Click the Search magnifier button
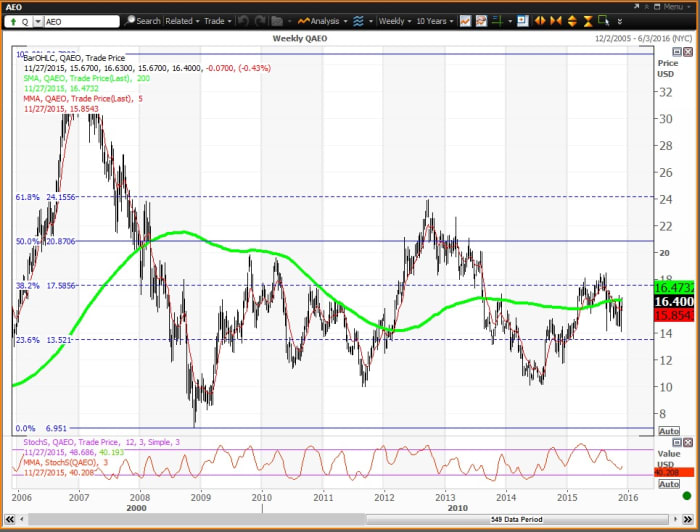Screen dimensions: 700x532 tap(143, 20)
